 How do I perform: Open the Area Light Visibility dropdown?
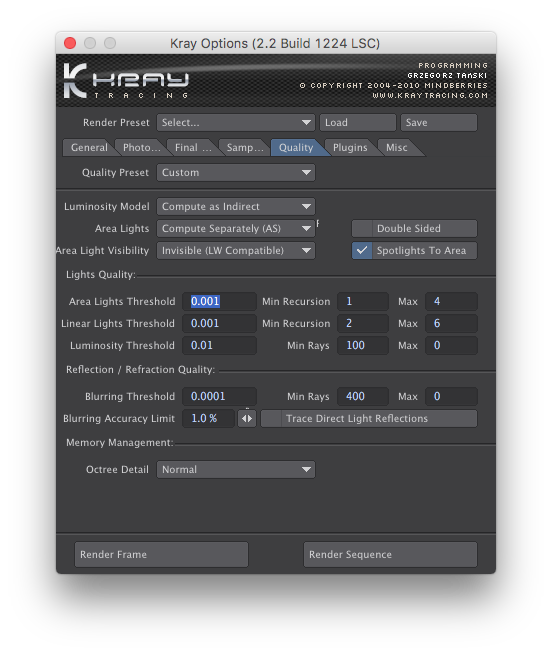point(236,251)
